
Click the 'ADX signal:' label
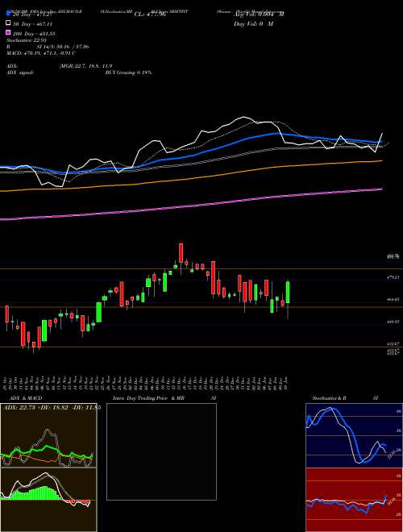pos(20,73)
